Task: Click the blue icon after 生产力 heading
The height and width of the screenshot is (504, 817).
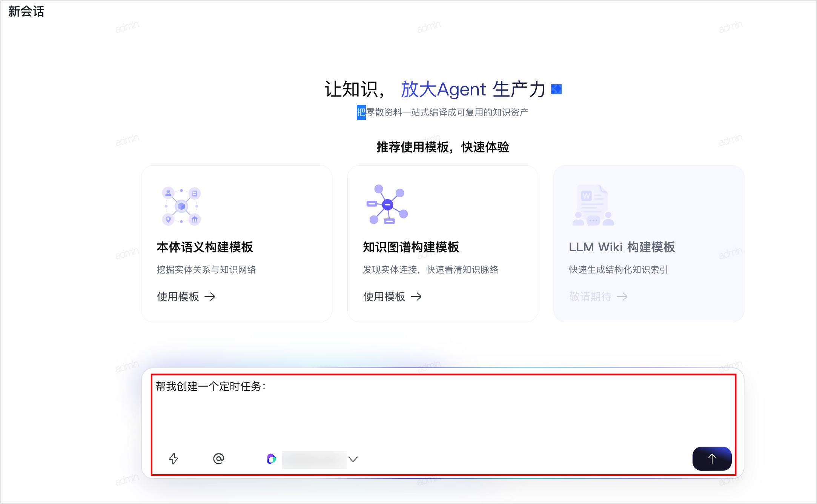Action: tap(556, 89)
